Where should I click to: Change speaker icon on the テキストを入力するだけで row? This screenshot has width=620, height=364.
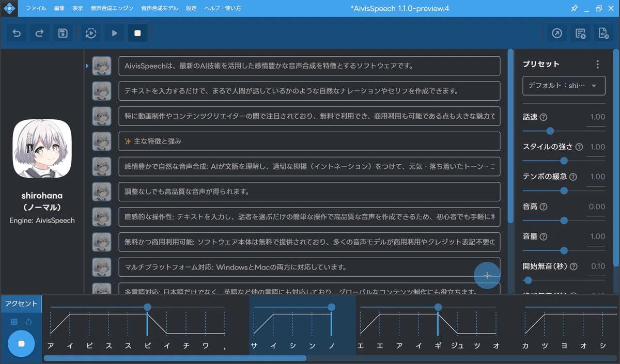[x=101, y=91]
